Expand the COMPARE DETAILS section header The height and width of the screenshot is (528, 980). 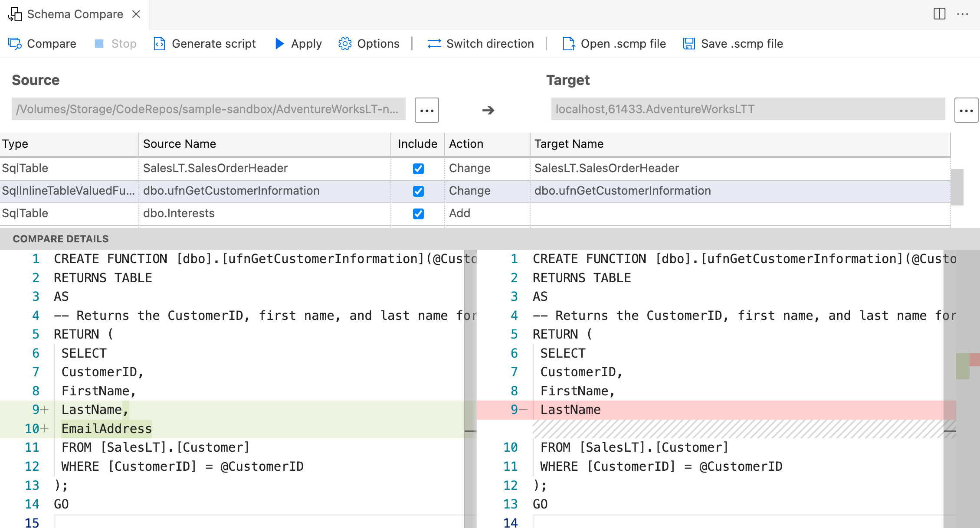click(61, 238)
